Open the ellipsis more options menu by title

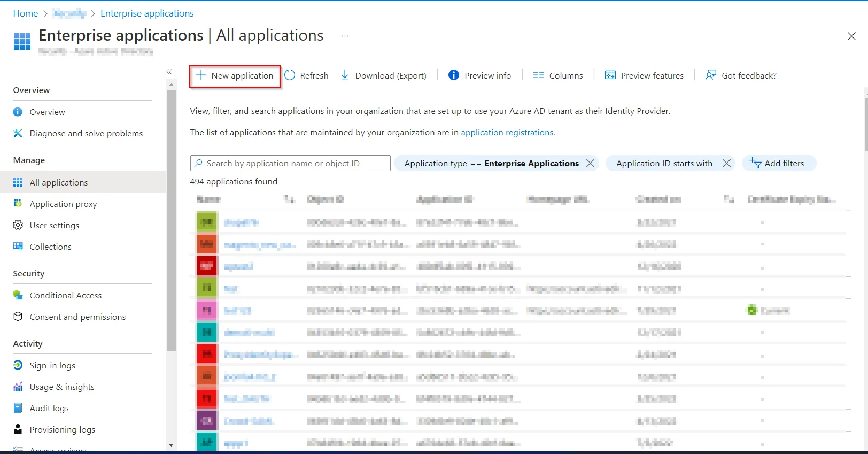click(x=345, y=36)
